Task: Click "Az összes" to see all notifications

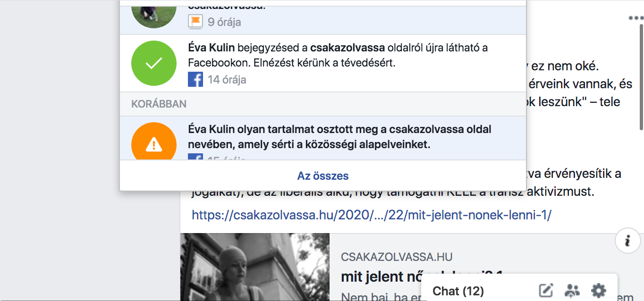Action: pos(323,176)
